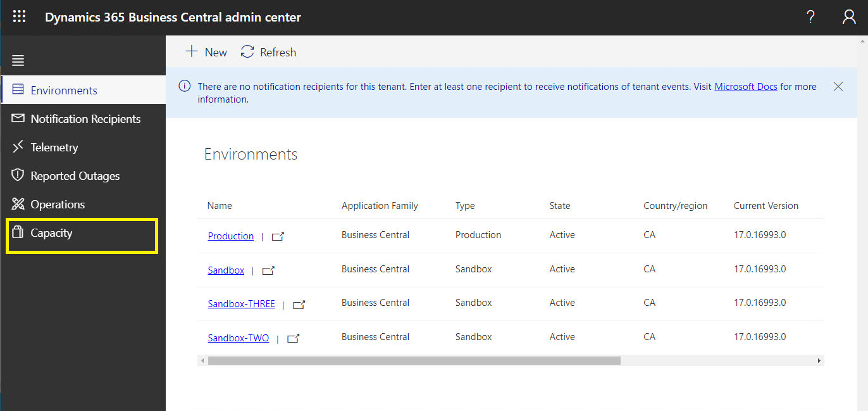
Task: Click the Production type cell
Action: click(478, 235)
